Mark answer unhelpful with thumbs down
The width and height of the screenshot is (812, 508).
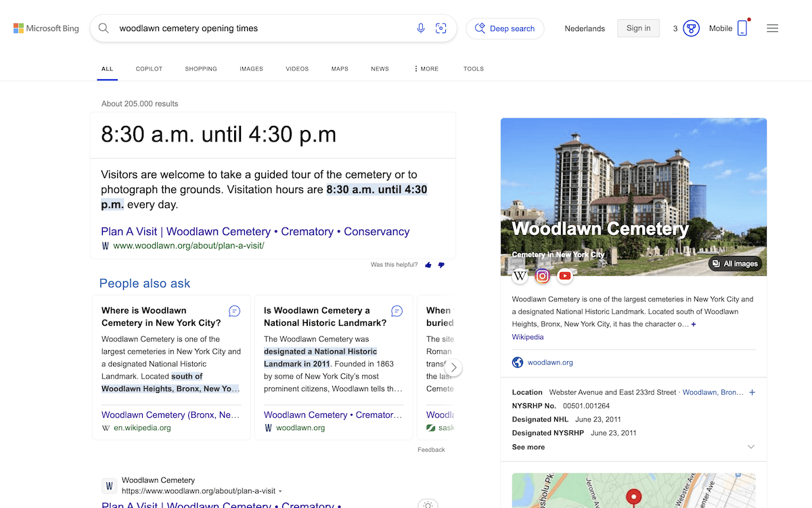(441, 265)
